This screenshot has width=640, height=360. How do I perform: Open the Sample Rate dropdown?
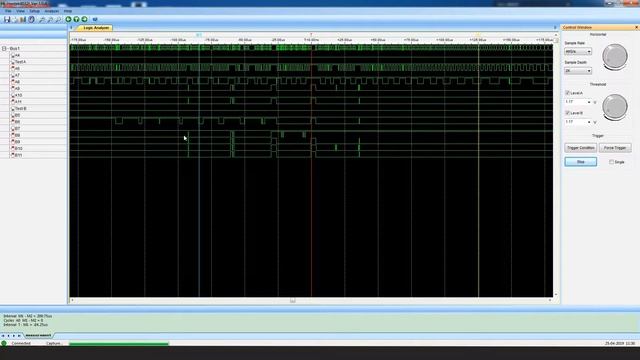(x=578, y=51)
